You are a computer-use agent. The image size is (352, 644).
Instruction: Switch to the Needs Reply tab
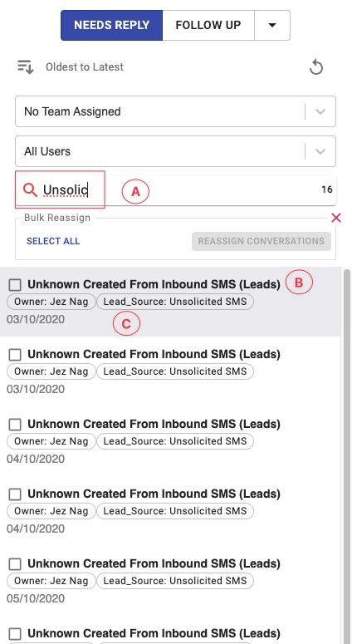coord(111,26)
